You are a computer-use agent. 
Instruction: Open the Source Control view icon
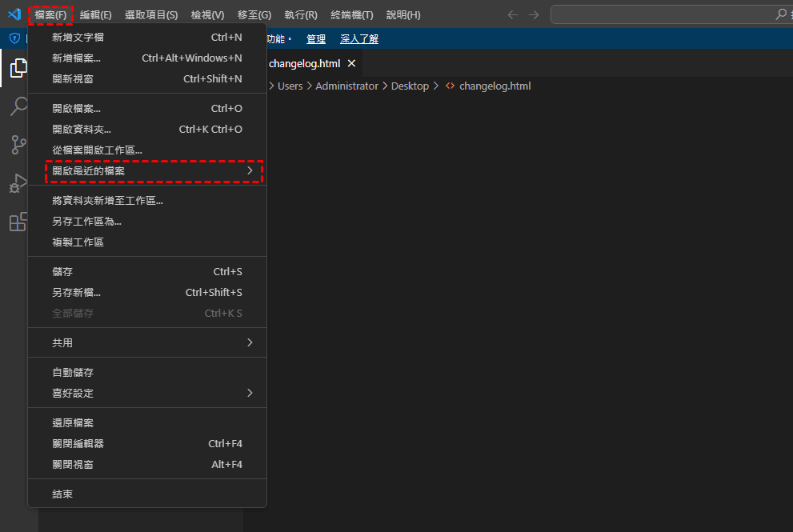pos(18,145)
